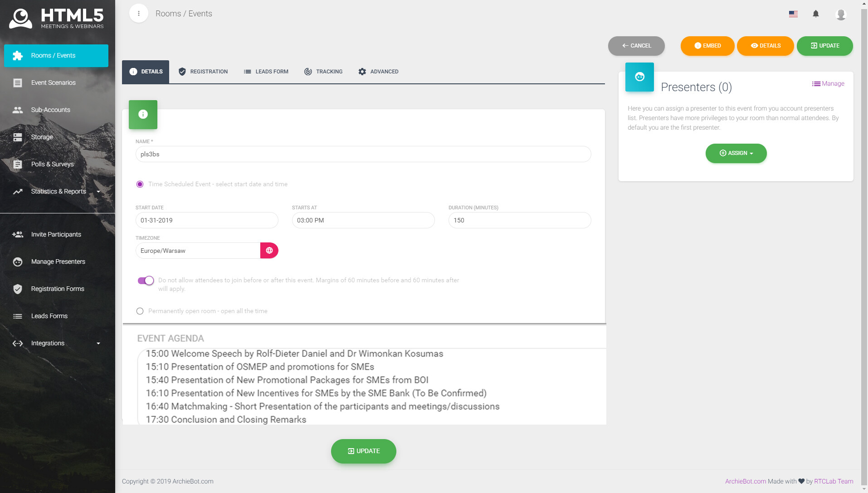Open Sub-Accounts in sidebar
This screenshot has height=493, width=868.
56,110
